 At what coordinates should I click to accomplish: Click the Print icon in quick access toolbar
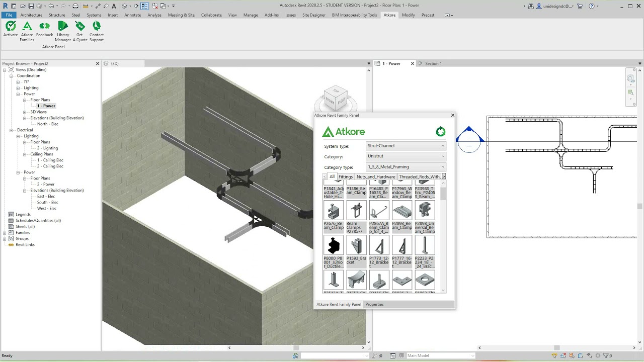point(75,6)
